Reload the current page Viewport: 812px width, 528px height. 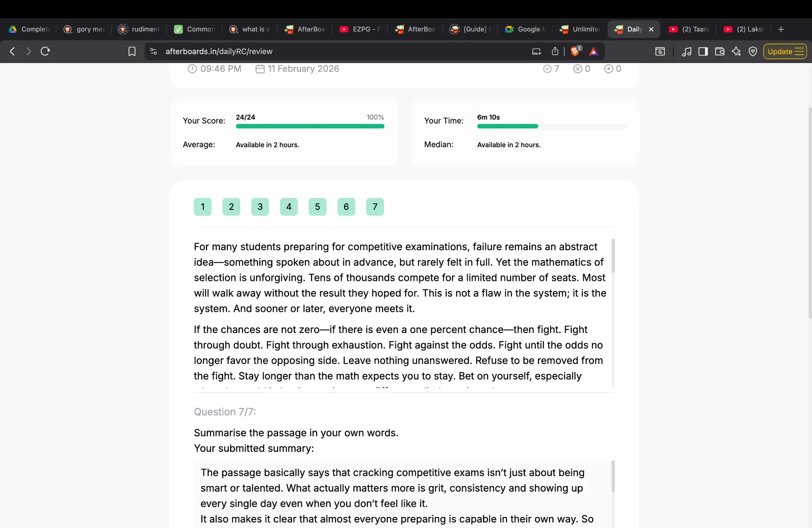[x=45, y=52]
